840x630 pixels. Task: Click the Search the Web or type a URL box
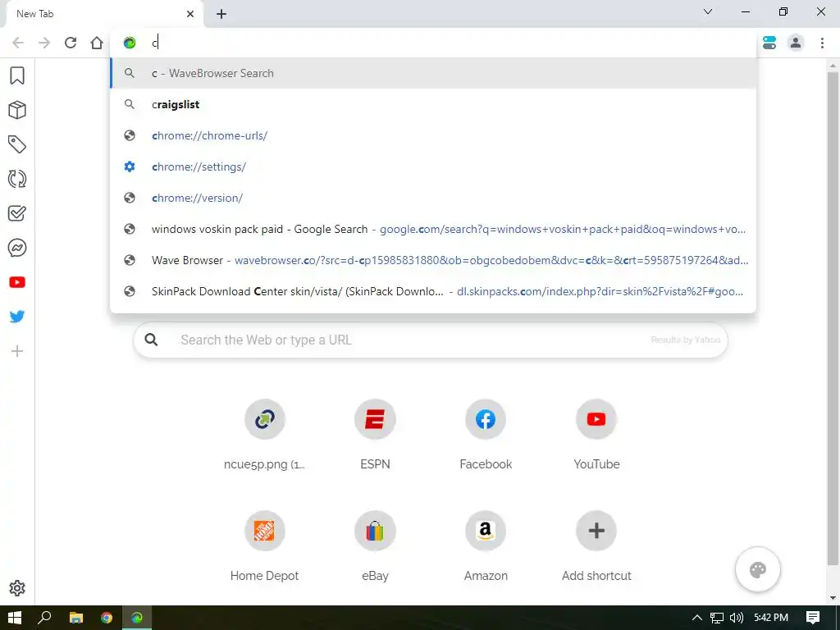pos(430,340)
